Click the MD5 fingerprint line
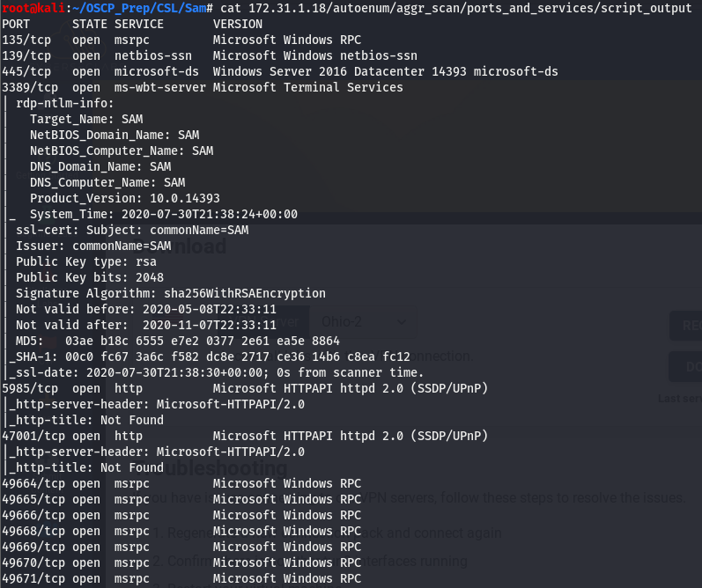The height and width of the screenshot is (588, 702). click(178, 341)
